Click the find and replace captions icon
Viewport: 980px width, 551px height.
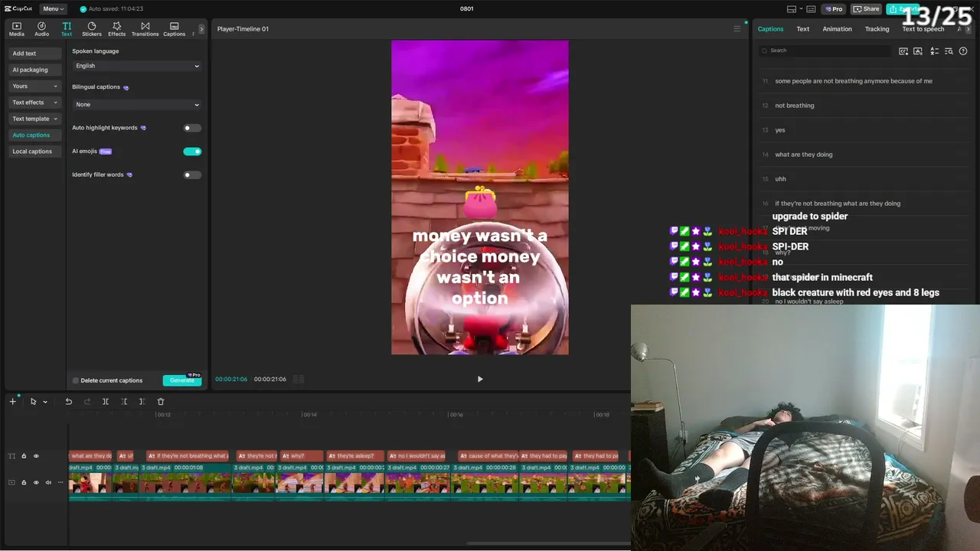tap(949, 51)
